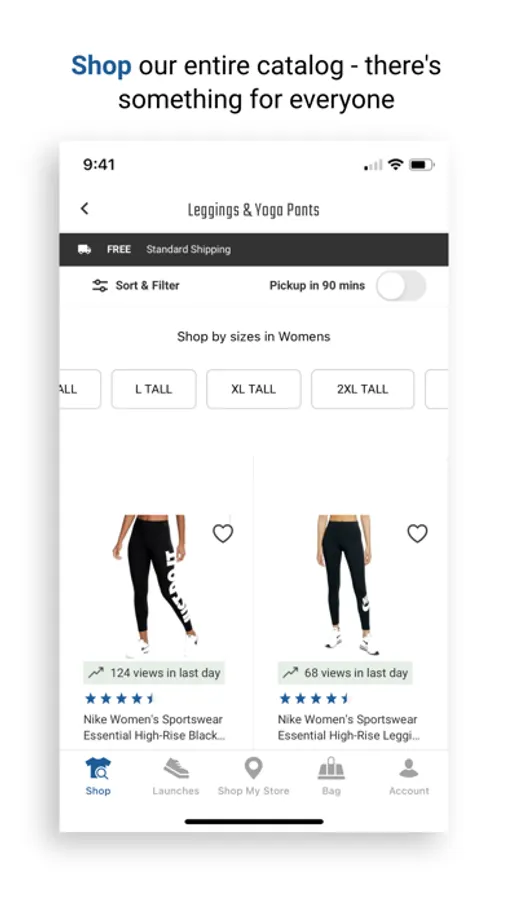507x900 pixels.
Task: Tap the back arrow chevron
Action: (x=84, y=208)
